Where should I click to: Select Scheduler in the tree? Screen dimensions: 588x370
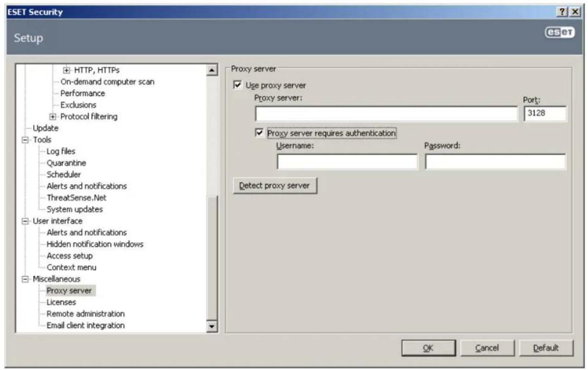pos(64,174)
